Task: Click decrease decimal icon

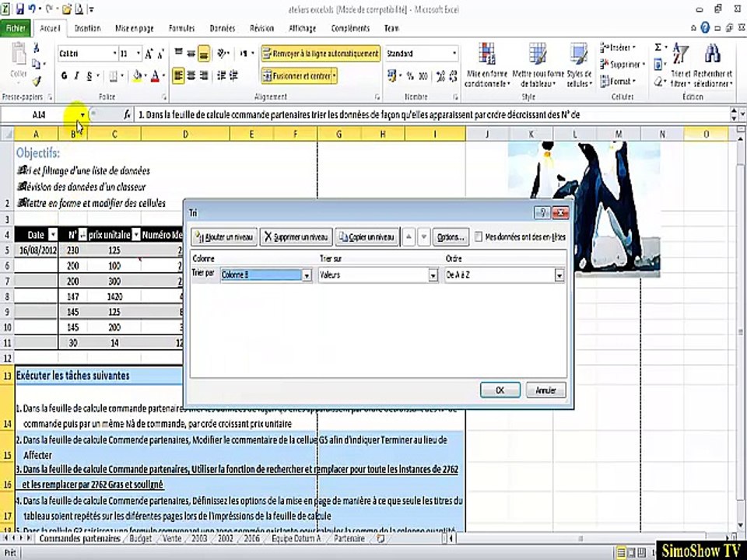Action: coord(453,75)
